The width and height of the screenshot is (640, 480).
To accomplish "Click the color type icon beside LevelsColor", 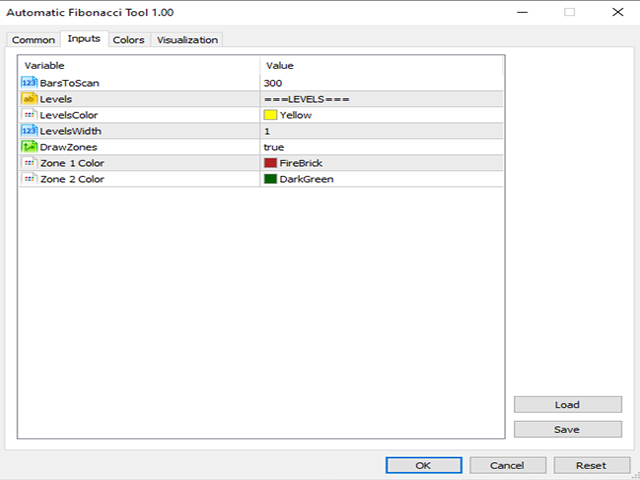I will tap(29, 115).
